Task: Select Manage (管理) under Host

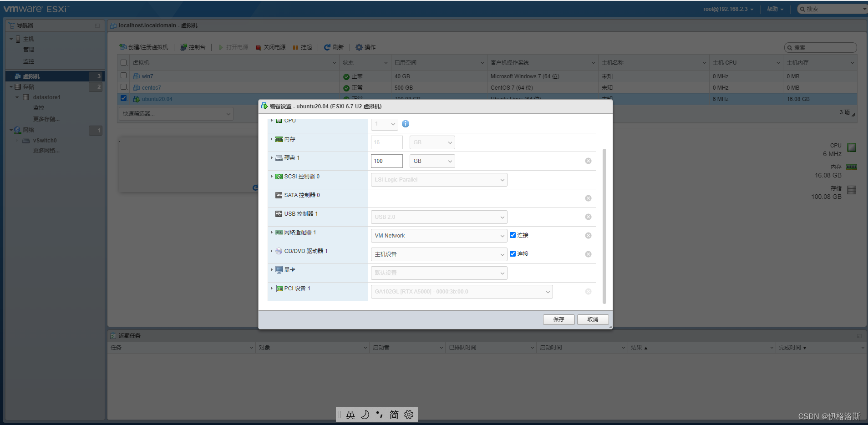Action: click(29, 50)
